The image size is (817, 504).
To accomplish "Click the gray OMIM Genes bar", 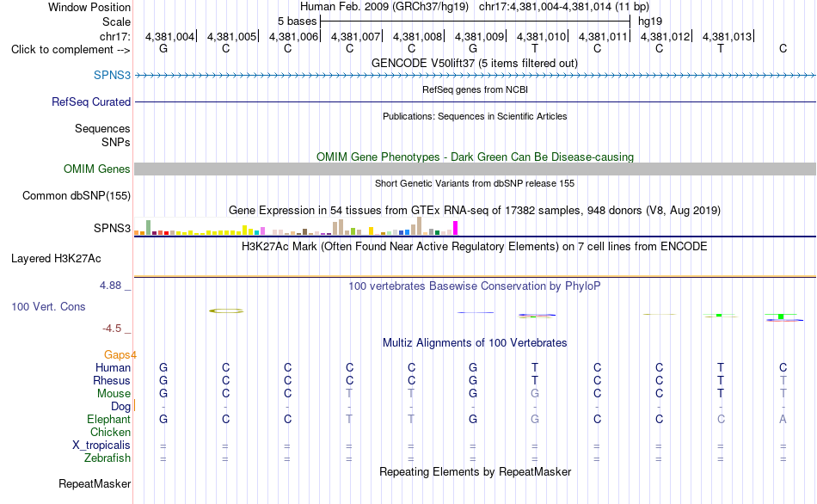I will (x=476, y=169).
